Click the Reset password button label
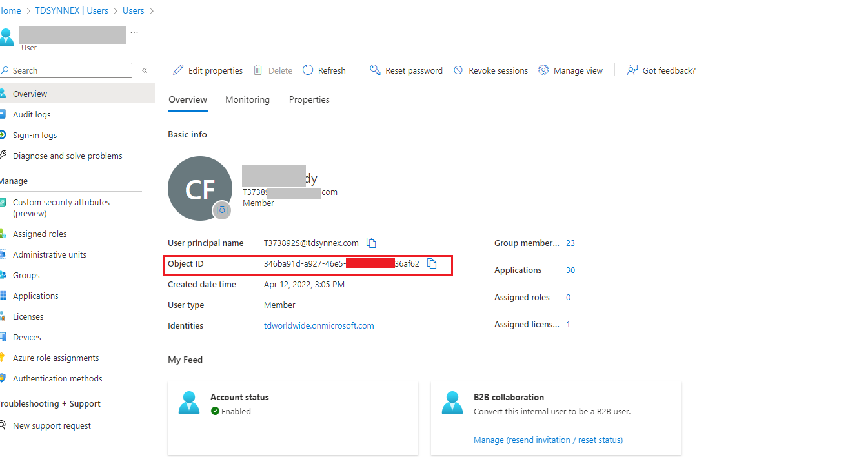 [x=414, y=70]
